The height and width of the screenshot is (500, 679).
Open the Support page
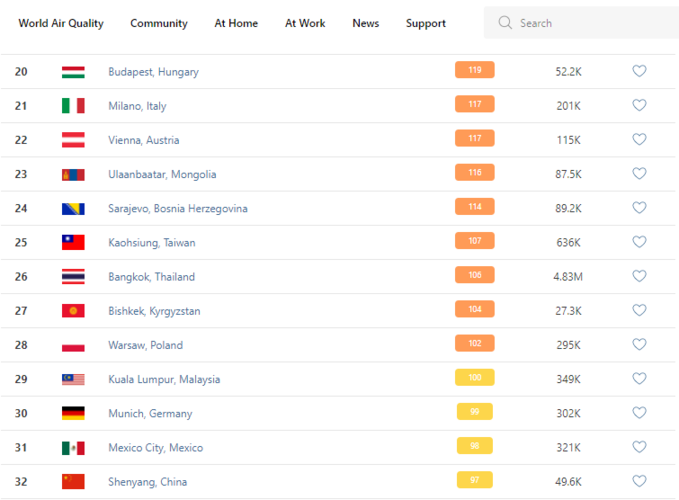tap(426, 23)
